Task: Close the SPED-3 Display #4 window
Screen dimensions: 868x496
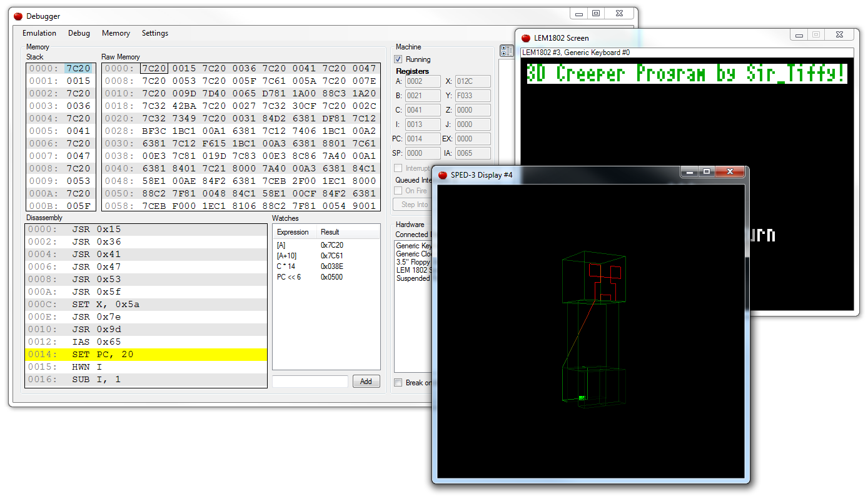Action: coord(729,171)
